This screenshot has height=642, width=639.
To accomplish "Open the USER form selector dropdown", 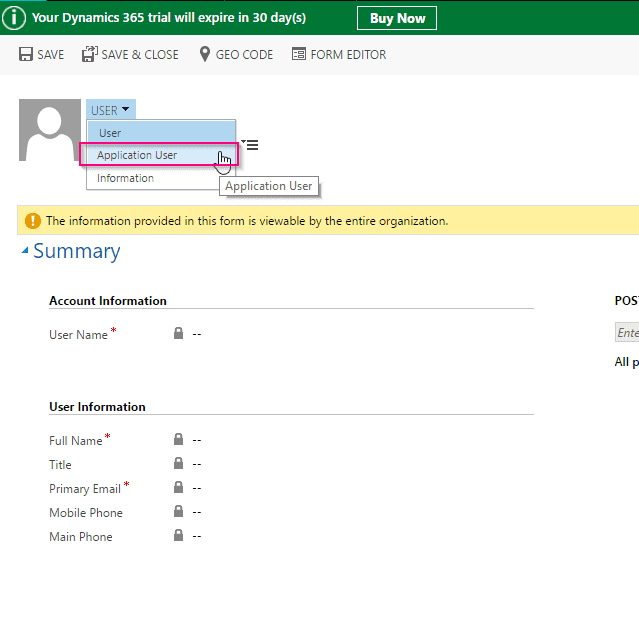I will click(111, 110).
